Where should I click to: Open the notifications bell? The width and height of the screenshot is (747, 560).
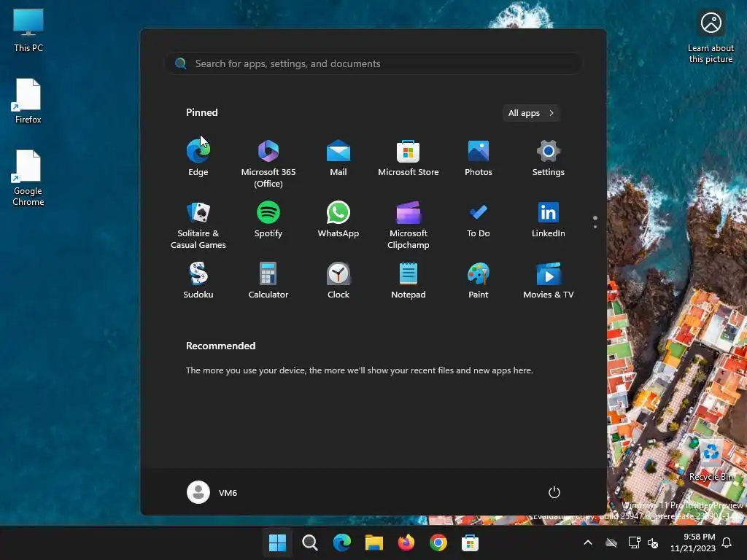point(727,542)
